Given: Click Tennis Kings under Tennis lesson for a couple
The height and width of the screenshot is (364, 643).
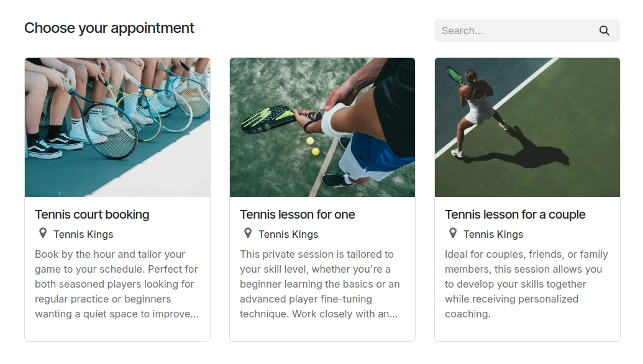Looking at the screenshot, I should pos(493,234).
